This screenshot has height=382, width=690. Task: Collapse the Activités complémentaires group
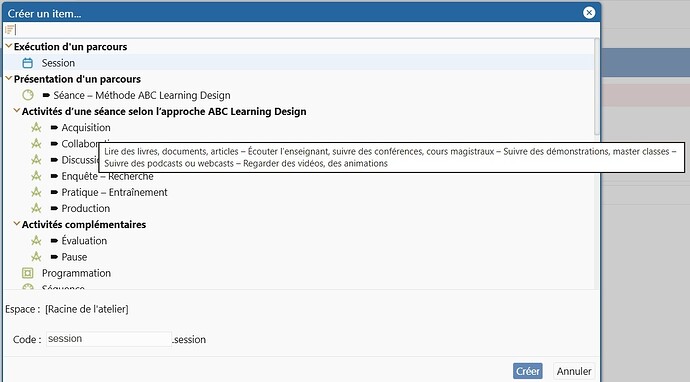(17, 224)
